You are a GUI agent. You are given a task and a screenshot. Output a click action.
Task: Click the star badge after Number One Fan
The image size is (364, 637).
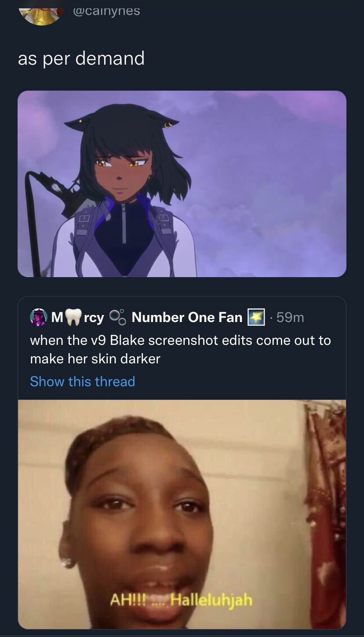click(256, 317)
